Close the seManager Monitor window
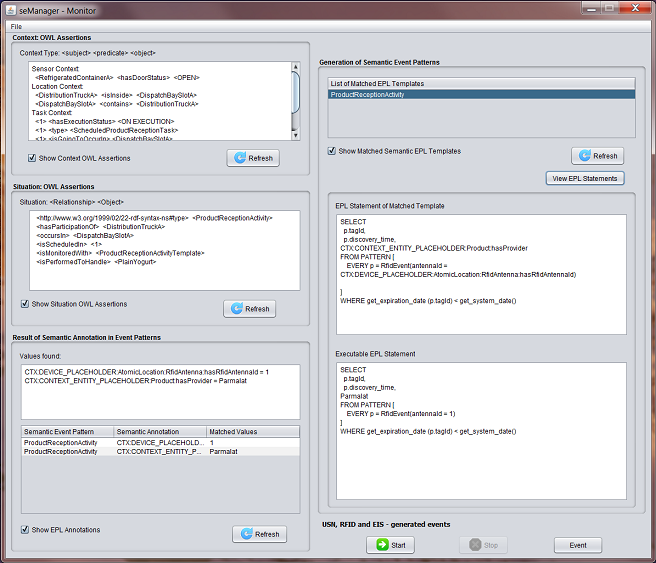This screenshot has width=656, height=563. [635, 8]
